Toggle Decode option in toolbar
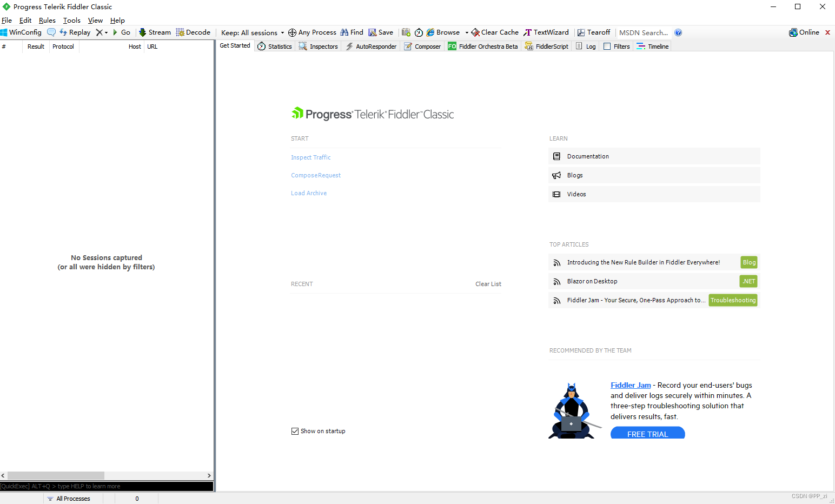Viewport: 835px width, 504px height. point(193,32)
